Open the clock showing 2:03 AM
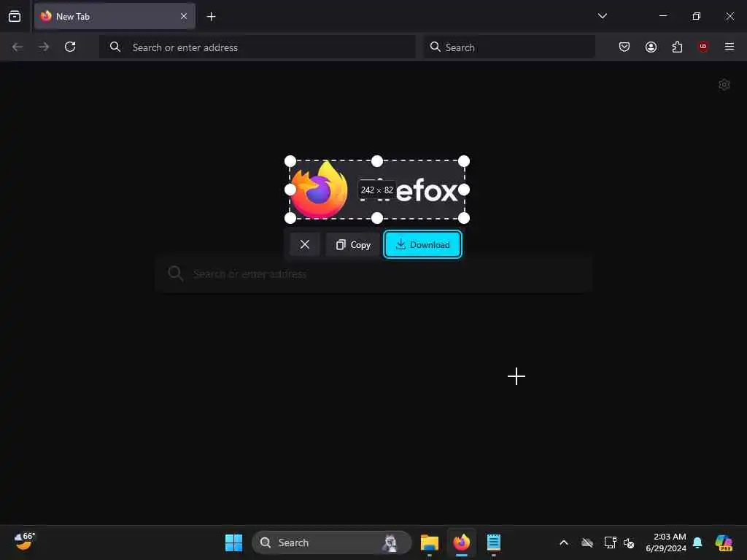The height and width of the screenshot is (560, 747). pos(666,542)
